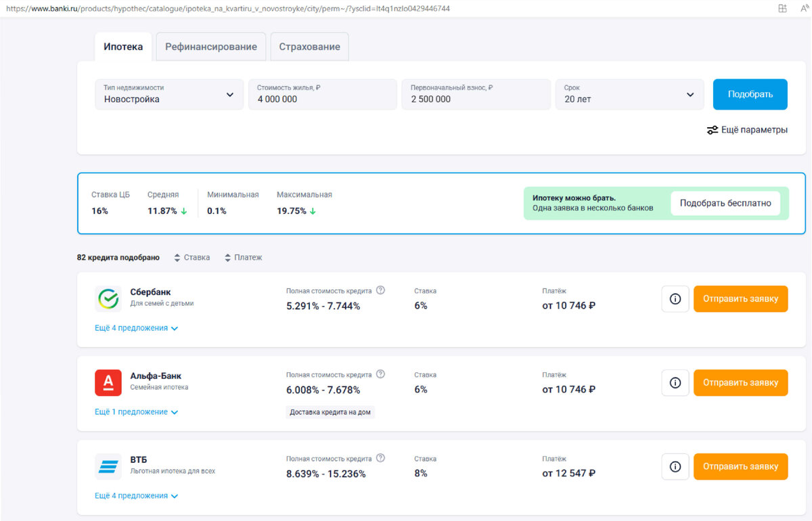Open the «Срок» dropdown showing 20 лет
This screenshot has height=521, width=812.
[x=629, y=94]
